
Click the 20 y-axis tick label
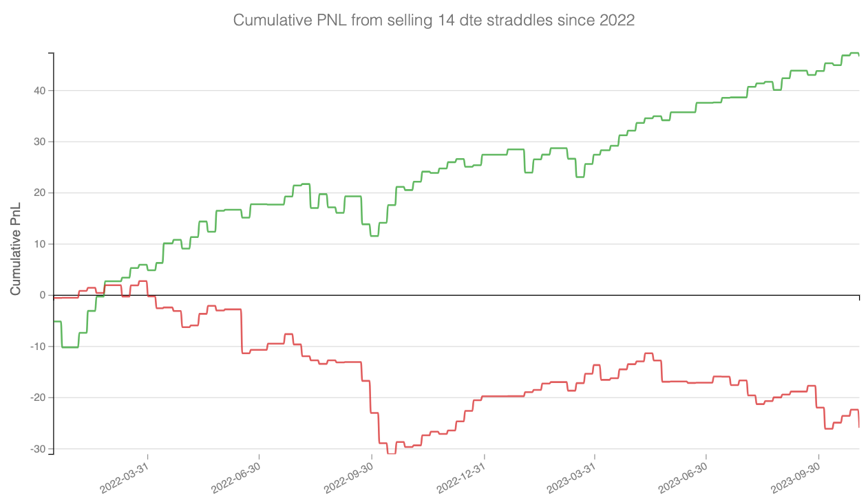[x=39, y=193]
